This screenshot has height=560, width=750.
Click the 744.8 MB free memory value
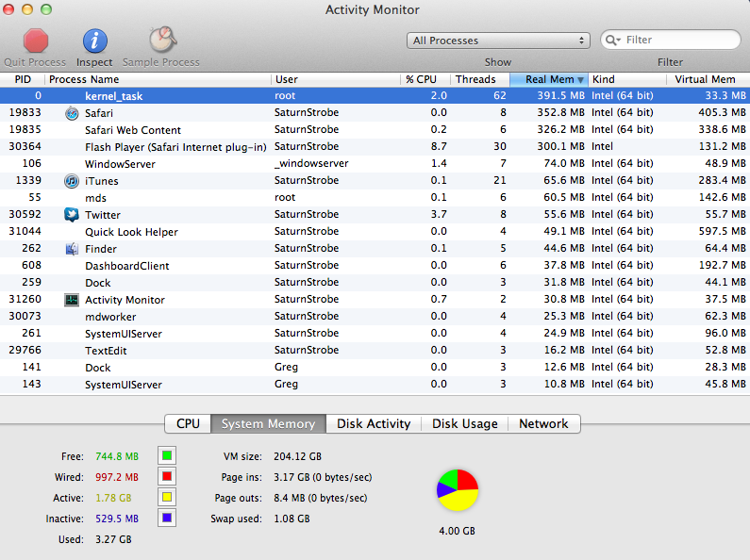pos(117,456)
